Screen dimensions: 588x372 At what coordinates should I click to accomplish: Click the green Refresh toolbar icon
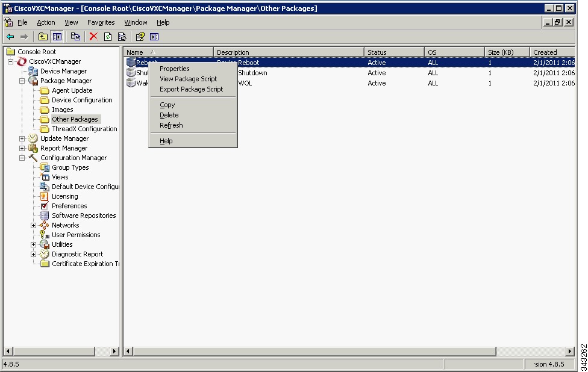pyautogui.click(x=108, y=37)
